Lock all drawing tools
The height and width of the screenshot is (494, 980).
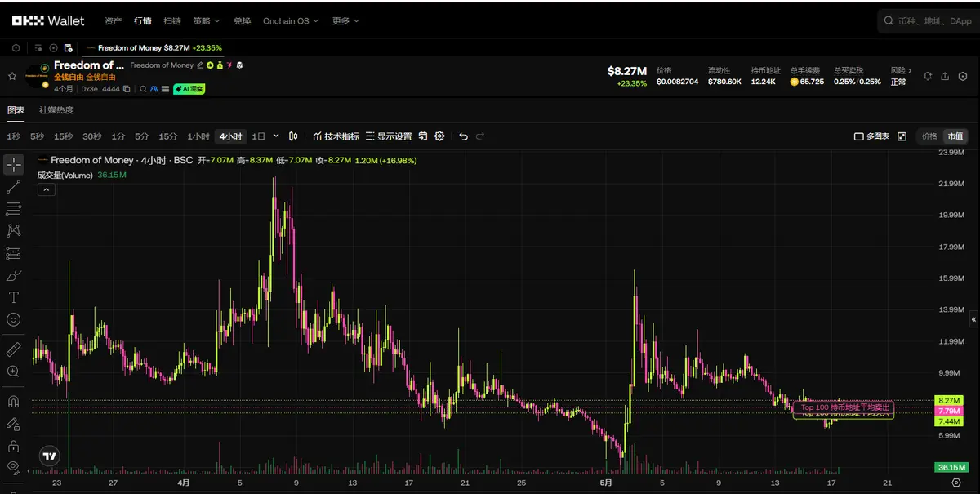tap(13, 446)
